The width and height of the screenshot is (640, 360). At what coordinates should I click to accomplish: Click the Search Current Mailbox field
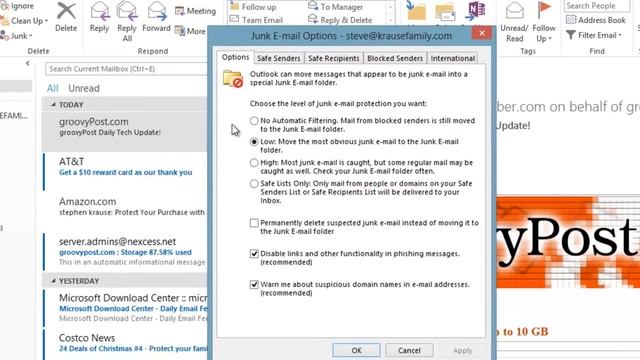tap(127, 69)
